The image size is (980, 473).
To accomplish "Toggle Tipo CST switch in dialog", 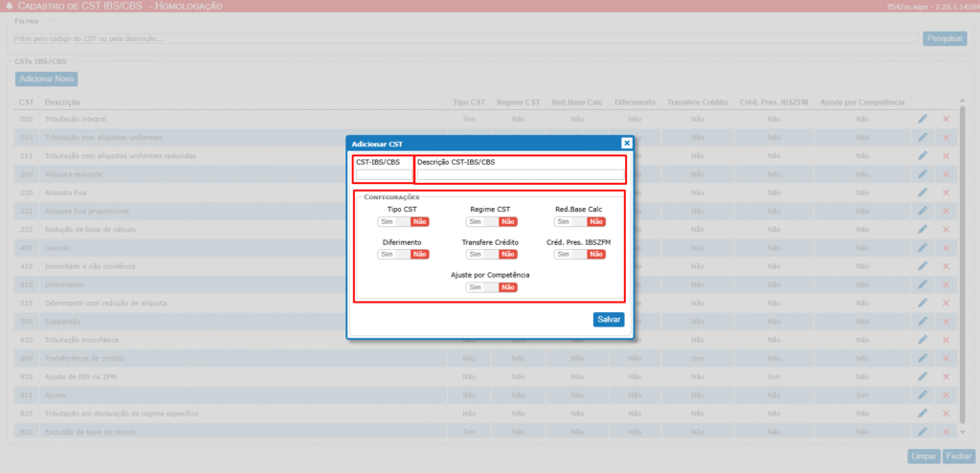I will point(402,221).
